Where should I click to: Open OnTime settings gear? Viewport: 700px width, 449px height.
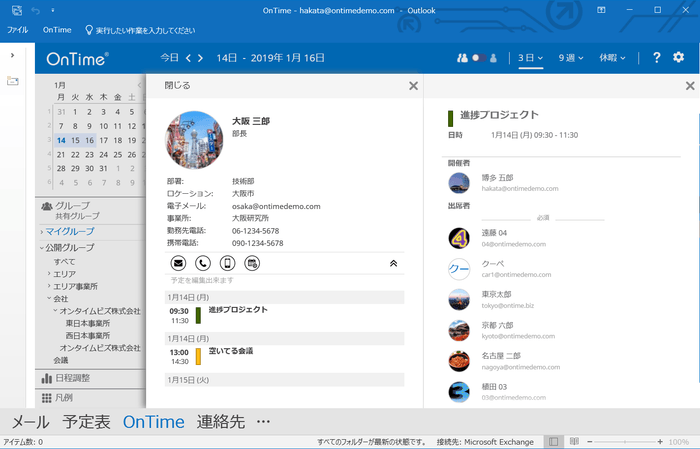[679, 58]
